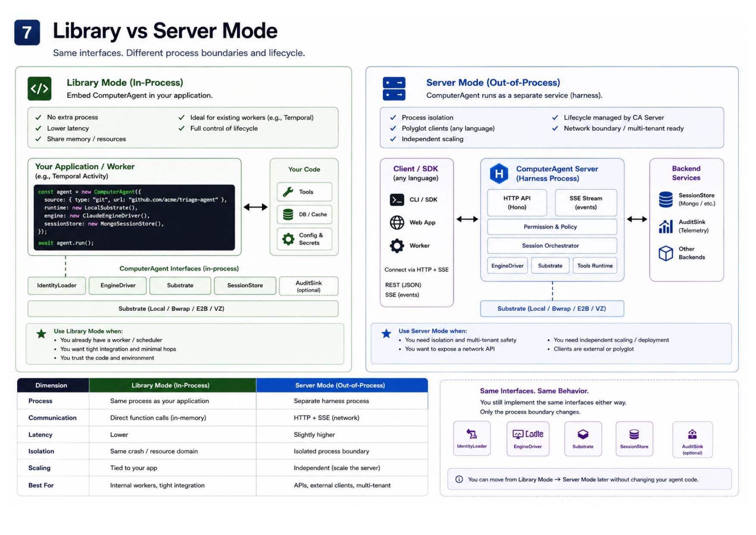756x535 pixels.
Task: Click the IdentityLoader box in the in-process interfaces row
Action: 57,285
